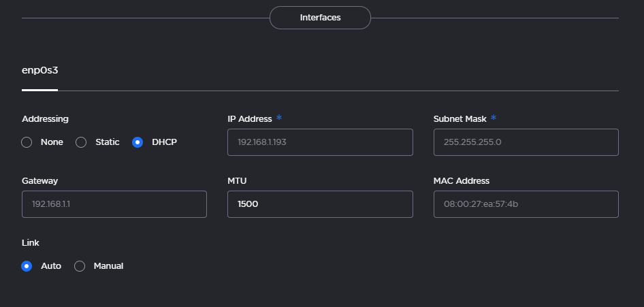644x307 pixels.
Task: Click the Interfaces section header pill
Action: 320,18
